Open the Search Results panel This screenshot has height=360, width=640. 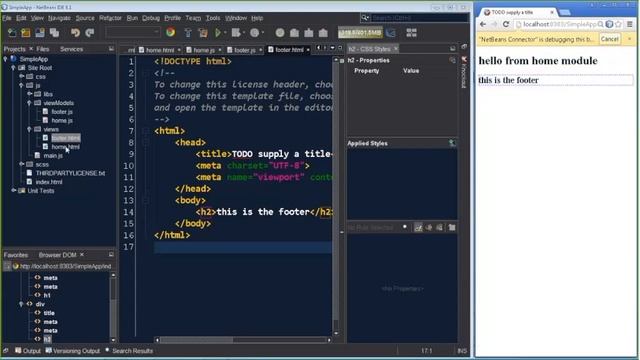(129, 351)
